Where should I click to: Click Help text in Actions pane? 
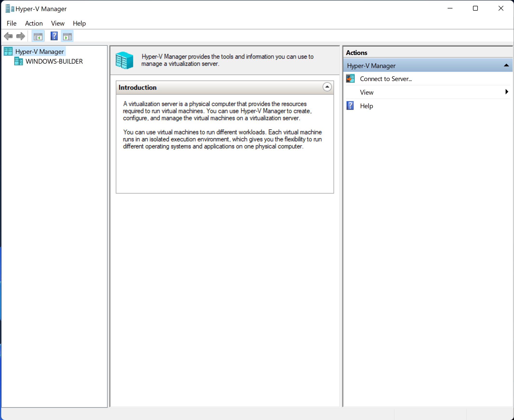point(366,106)
